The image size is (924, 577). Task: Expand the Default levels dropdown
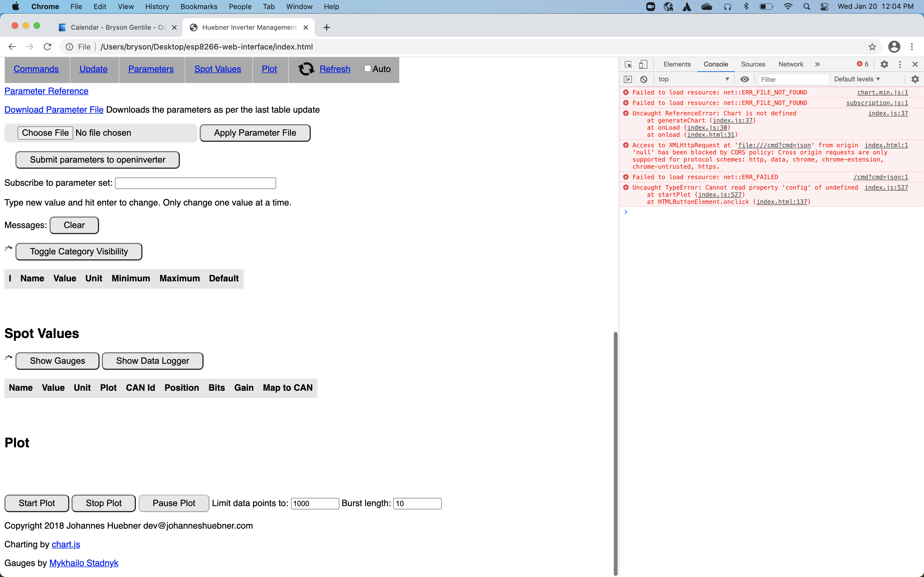coord(857,79)
